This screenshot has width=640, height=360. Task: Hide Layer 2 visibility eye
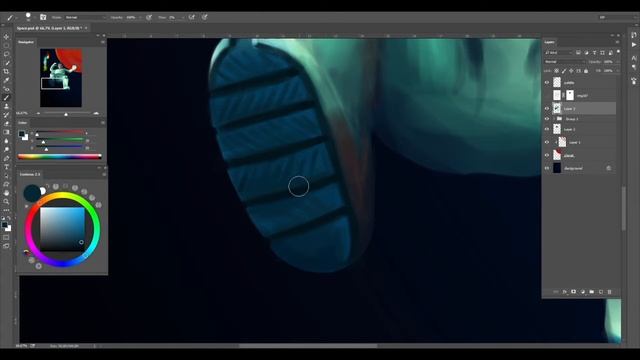[x=547, y=129]
